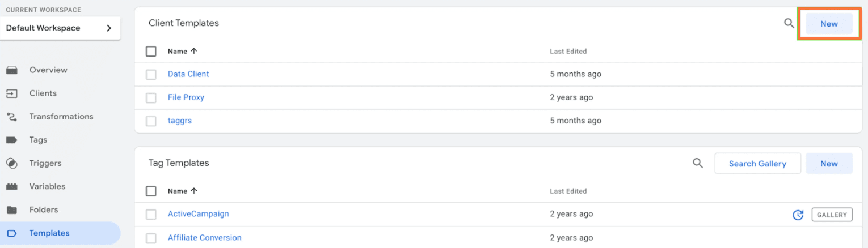This screenshot has width=868, height=248.
Task: Click the Triggers icon in sidebar
Action: [12, 163]
